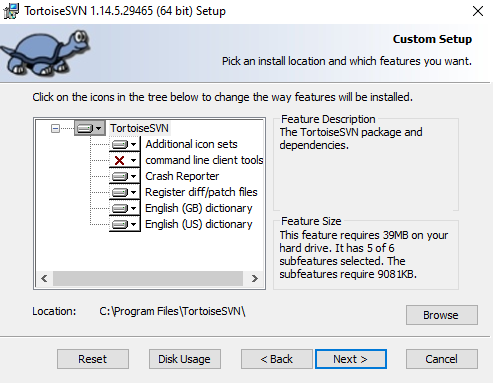Go back with the Back button

(x=277, y=359)
